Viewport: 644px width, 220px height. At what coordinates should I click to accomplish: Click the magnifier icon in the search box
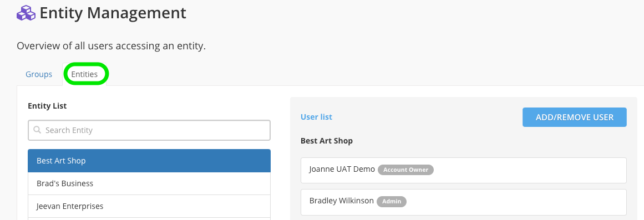tap(37, 130)
